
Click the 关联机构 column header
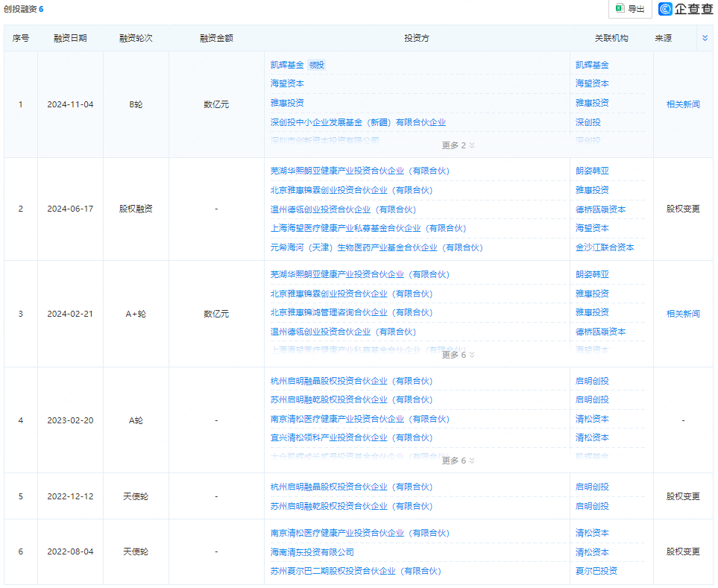pos(611,39)
